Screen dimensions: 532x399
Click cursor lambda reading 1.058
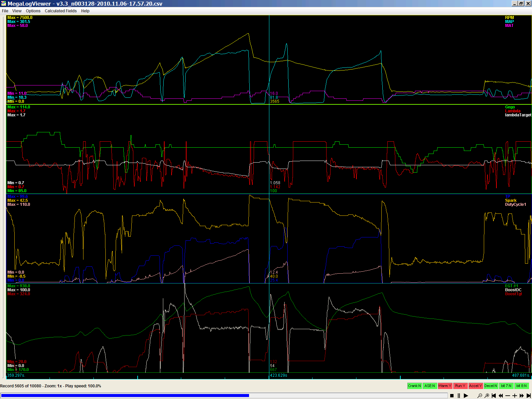click(x=275, y=183)
